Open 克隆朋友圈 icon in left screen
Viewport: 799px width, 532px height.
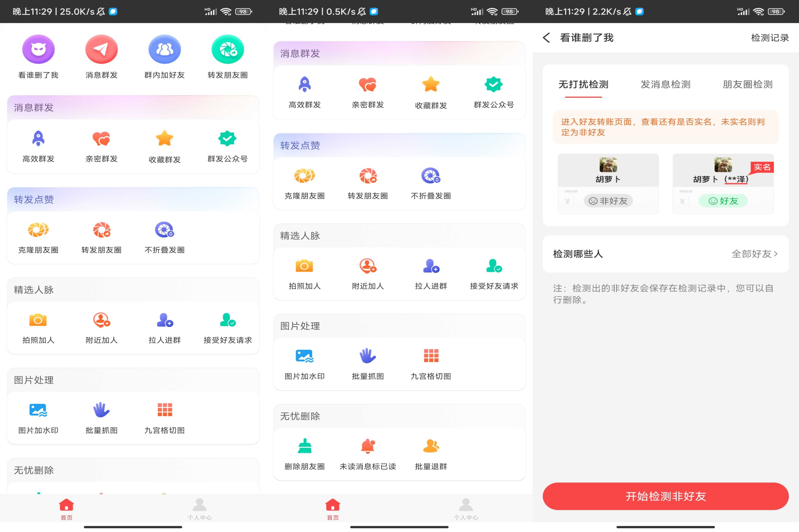38,230
